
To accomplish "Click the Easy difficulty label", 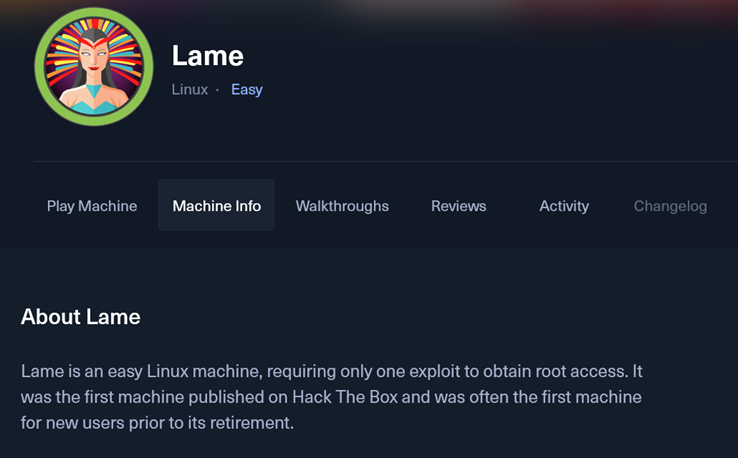I will 247,89.
